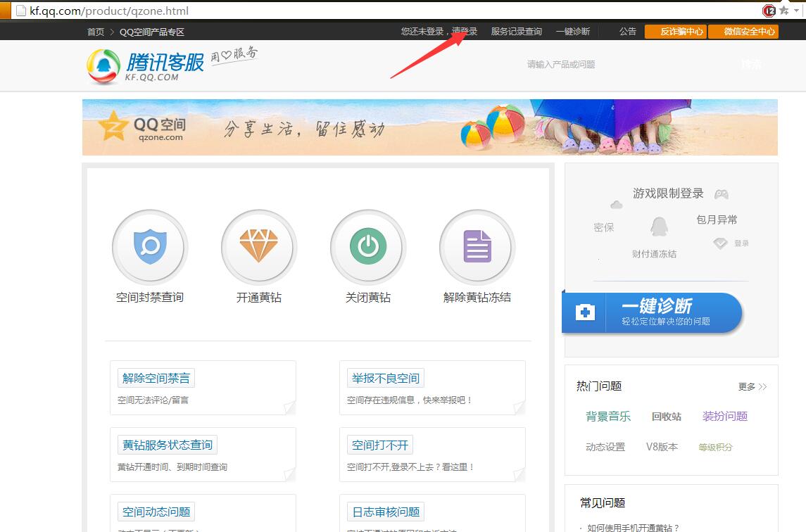
Task: Open 如何使用手机开通黄钻 question
Action: click(x=633, y=527)
